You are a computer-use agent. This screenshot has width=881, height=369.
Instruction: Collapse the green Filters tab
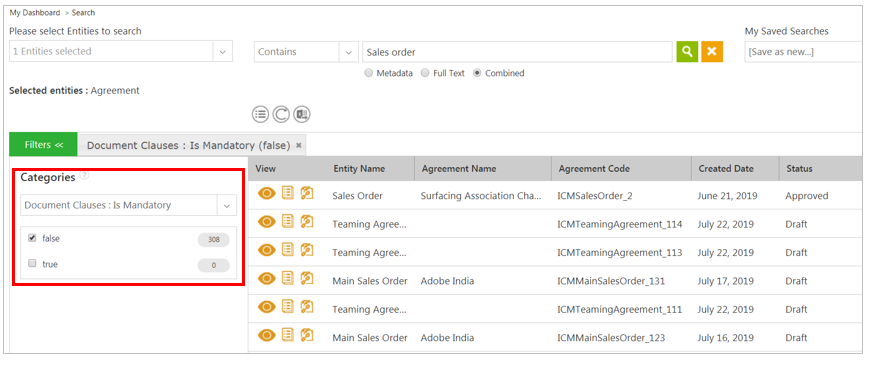coord(43,145)
